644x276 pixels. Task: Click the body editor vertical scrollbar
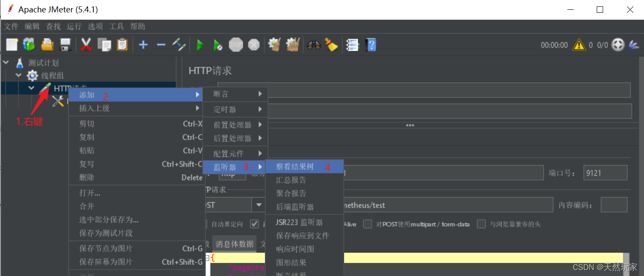(626, 264)
